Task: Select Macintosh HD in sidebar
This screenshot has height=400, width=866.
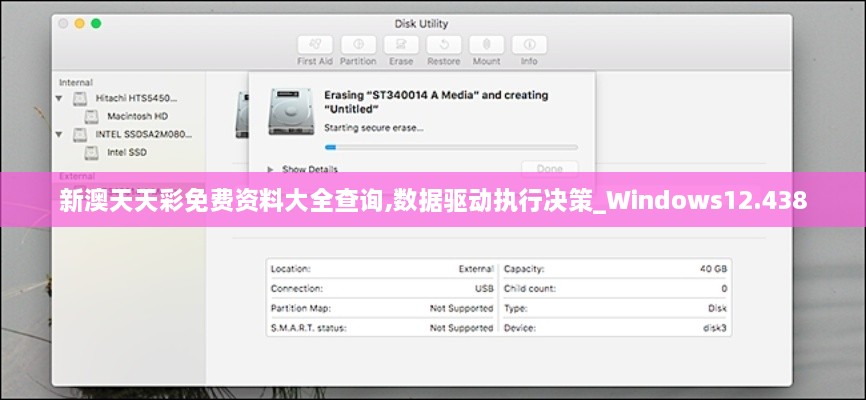Action: tap(138, 116)
